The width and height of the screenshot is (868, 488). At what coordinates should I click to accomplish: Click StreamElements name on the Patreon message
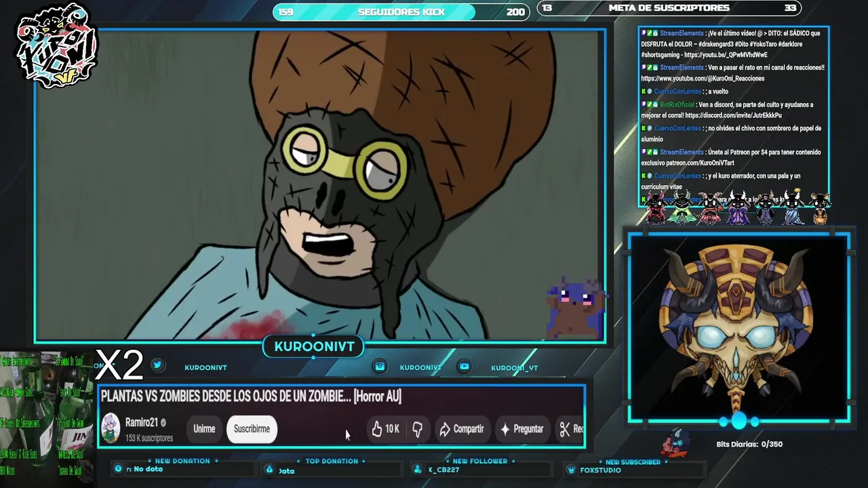682,152
